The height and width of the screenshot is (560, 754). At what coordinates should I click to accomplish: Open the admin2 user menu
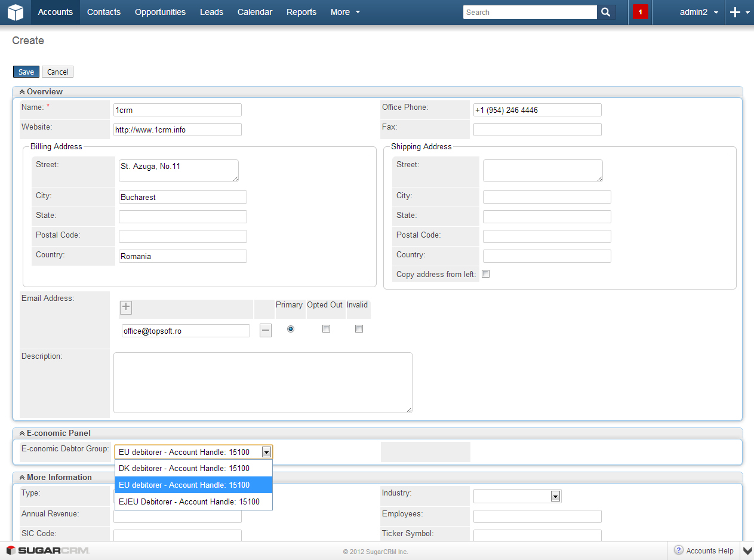699,12
